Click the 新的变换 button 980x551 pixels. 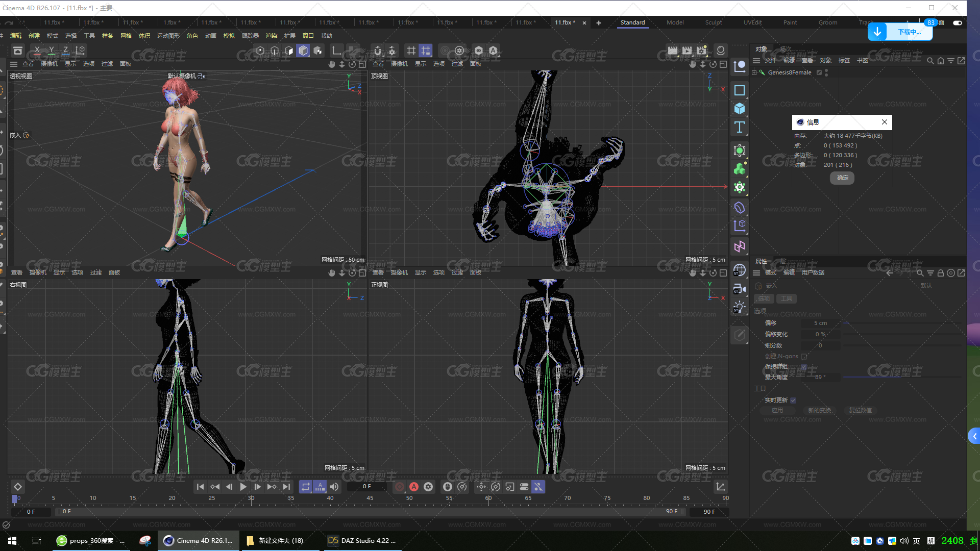(819, 410)
